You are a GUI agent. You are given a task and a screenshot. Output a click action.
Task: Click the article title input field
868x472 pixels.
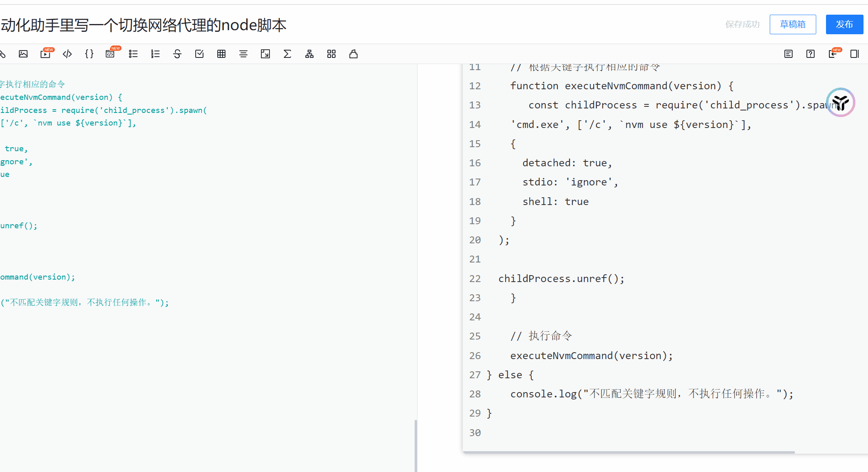coord(144,25)
